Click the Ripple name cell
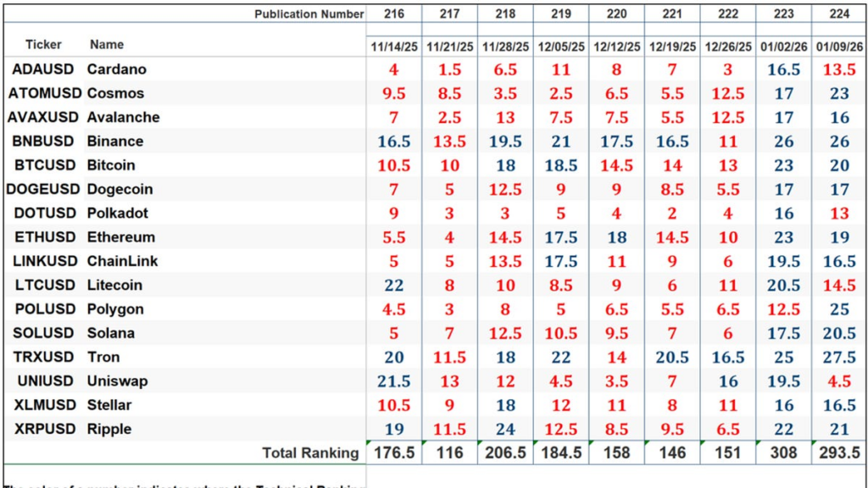This screenshot has height=488, width=868. (109, 429)
